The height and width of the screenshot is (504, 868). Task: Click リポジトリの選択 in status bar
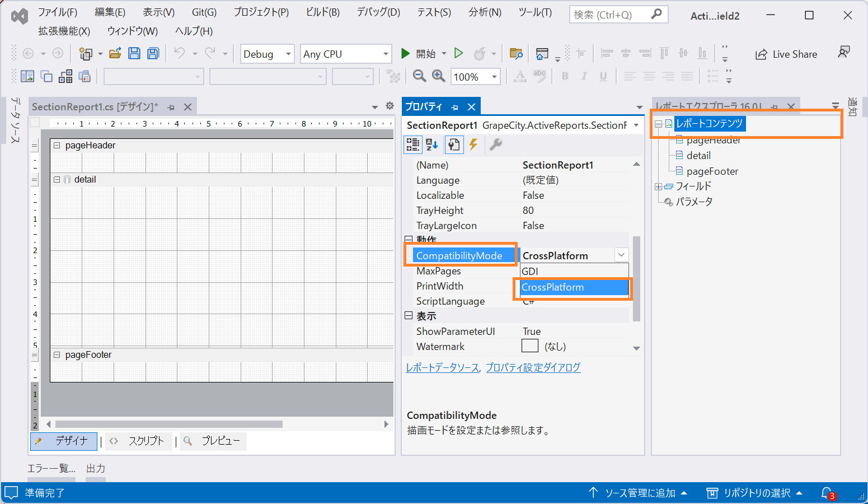[x=754, y=493]
